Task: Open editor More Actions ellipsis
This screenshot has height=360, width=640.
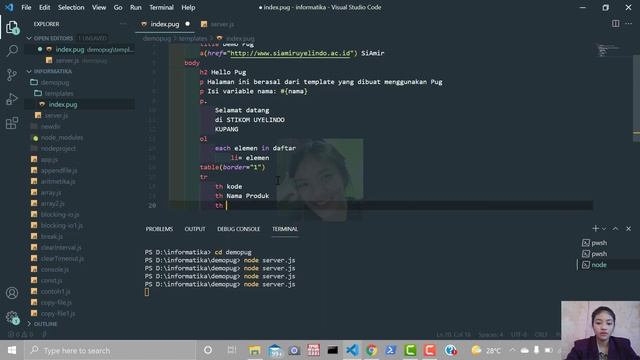Action: [x=629, y=24]
